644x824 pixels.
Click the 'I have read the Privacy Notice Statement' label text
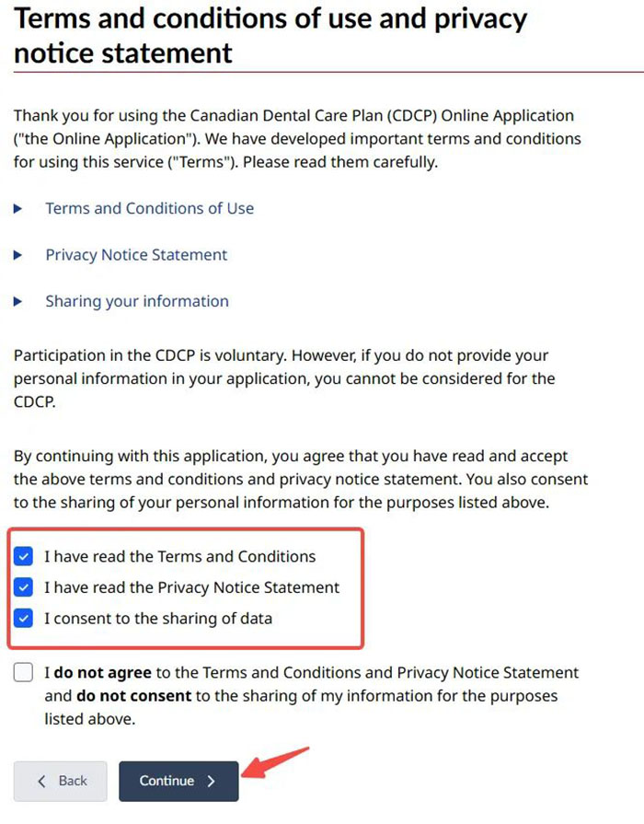[191, 587]
